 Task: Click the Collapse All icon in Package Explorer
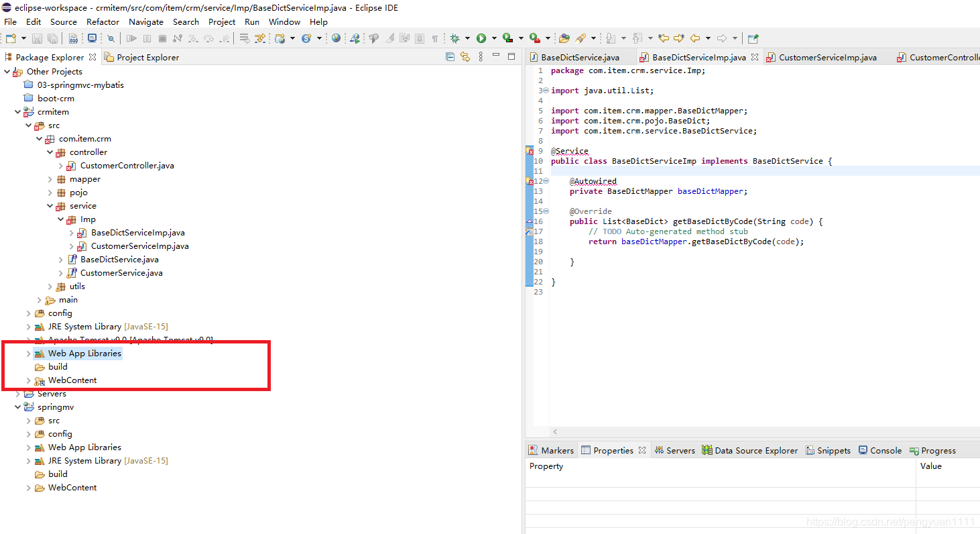click(x=450, y=57)
